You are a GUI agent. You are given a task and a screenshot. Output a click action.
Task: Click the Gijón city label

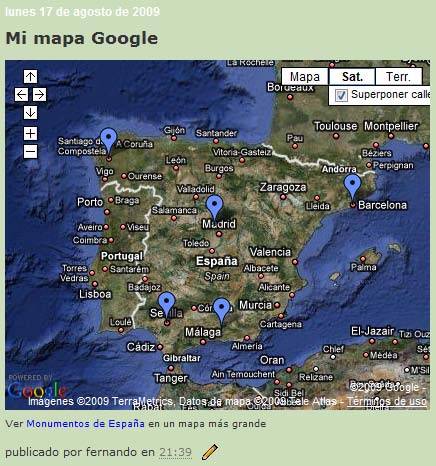[174, 130]
